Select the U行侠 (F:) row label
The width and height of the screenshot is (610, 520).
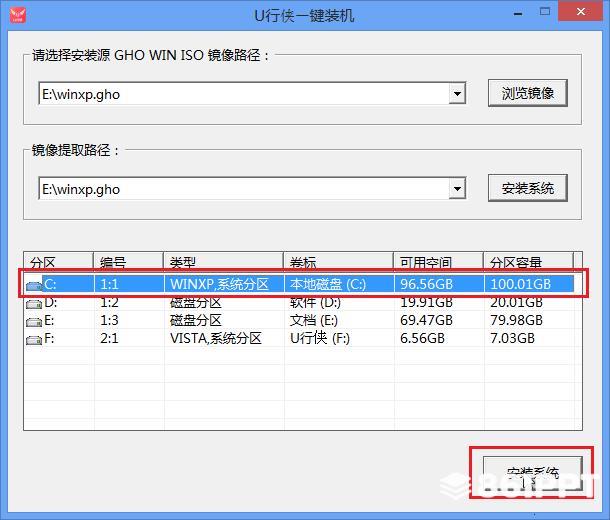[x=320, y=338]
